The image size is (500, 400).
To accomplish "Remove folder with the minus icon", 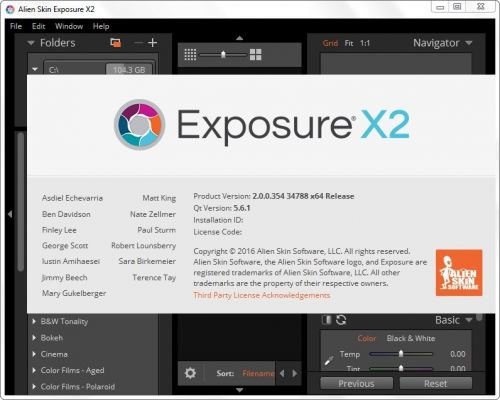I will [138, 43].
